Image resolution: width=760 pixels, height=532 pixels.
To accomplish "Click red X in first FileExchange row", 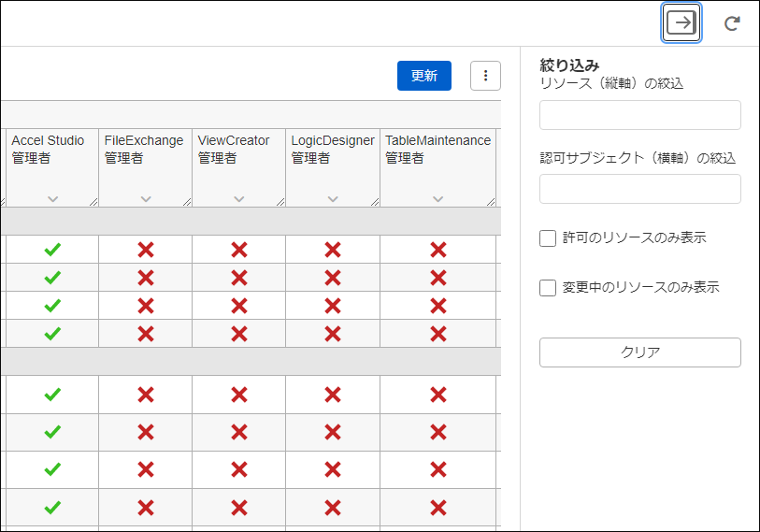I will click(x=145, y=250).
